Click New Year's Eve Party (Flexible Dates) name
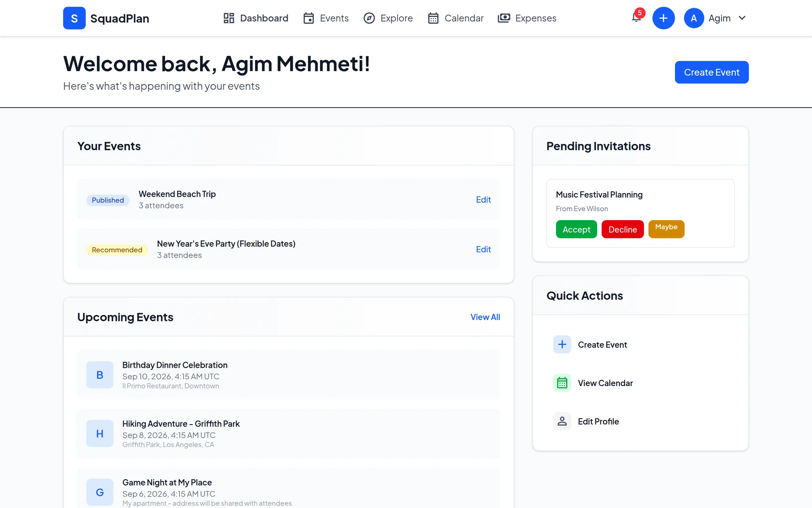 [x=226, y=244]
